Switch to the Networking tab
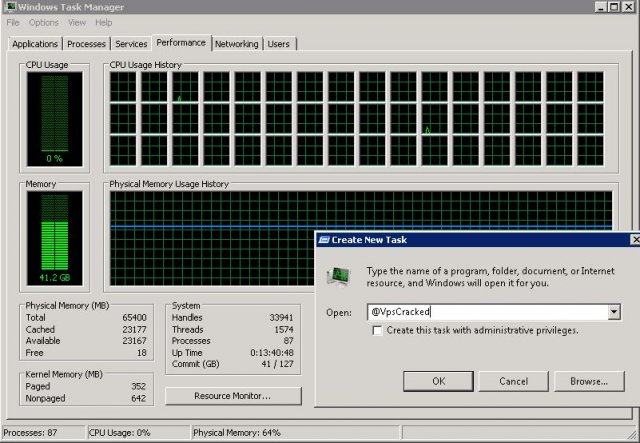The height and width of the screenshot is (443, 640). click(237, 44)
